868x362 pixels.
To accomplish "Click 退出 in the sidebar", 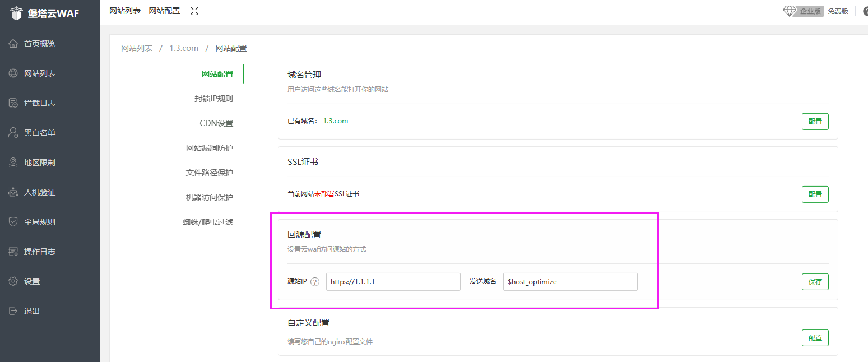I will tap(31, 311).
